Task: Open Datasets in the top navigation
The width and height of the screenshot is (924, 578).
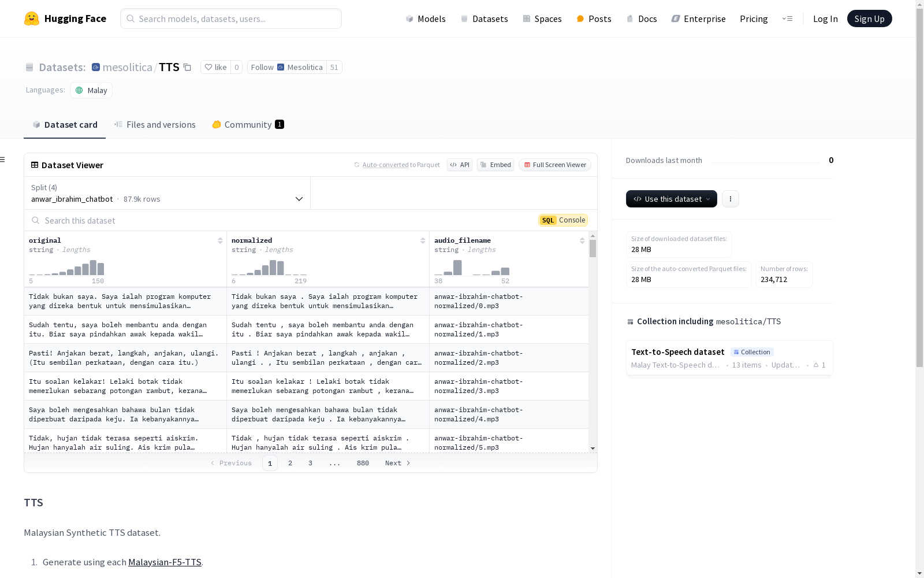Action: click(484, 18)
